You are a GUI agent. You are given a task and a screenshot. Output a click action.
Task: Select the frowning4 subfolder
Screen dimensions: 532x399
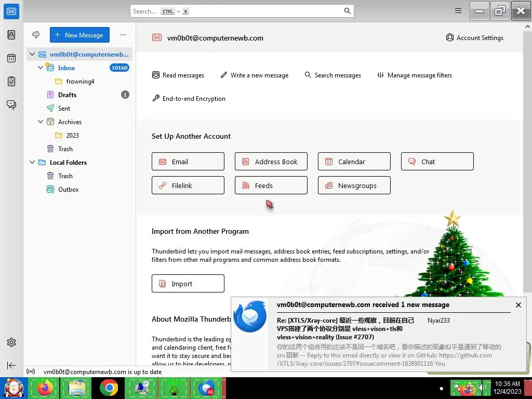click(79, 81)
